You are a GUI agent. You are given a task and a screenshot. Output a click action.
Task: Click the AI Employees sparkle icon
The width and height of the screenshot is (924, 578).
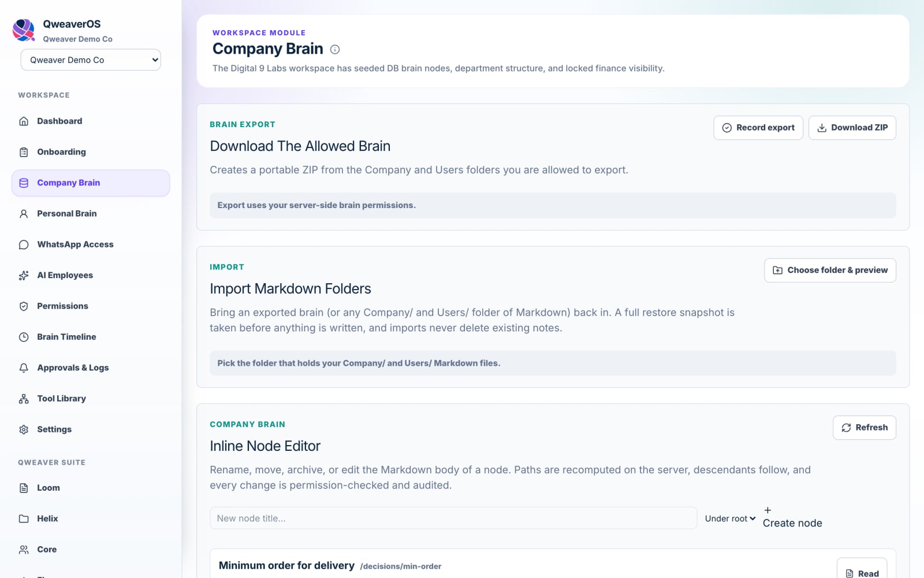[24, 275]
